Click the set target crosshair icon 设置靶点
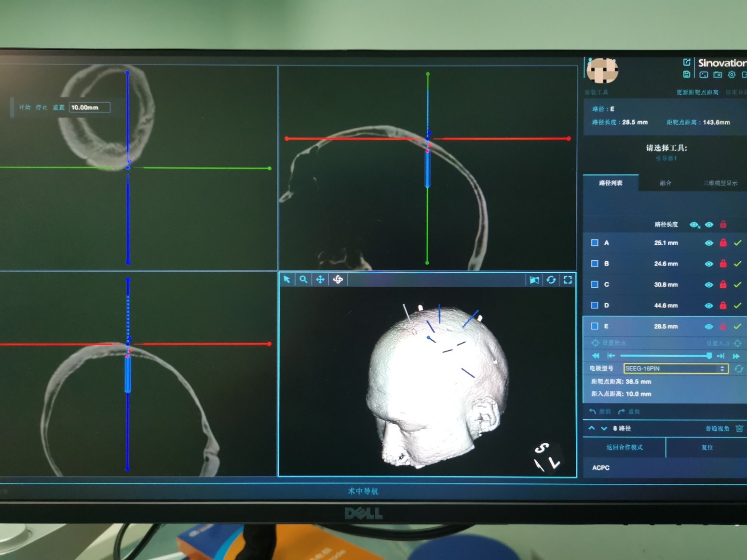 click(x=596, y=343)
